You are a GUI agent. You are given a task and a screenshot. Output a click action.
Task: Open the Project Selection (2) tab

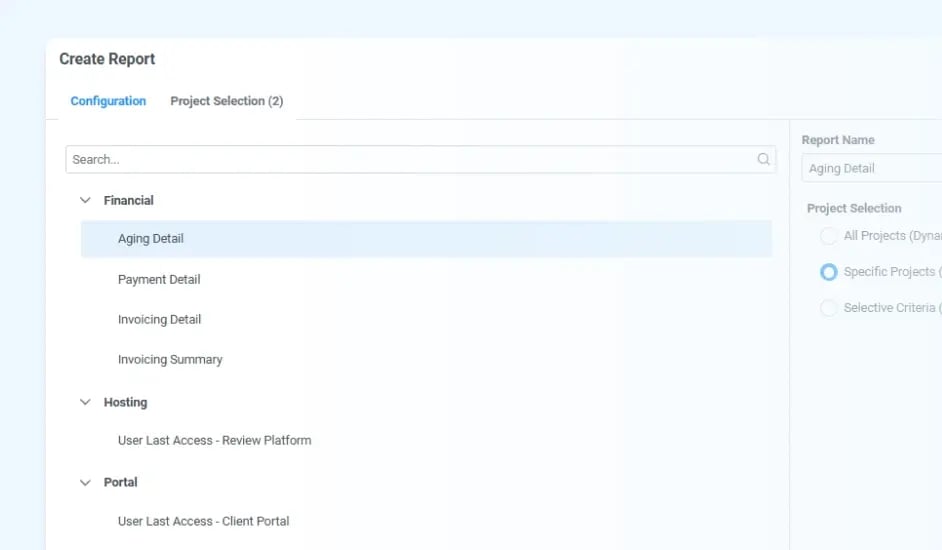click(x=226, y=101)
